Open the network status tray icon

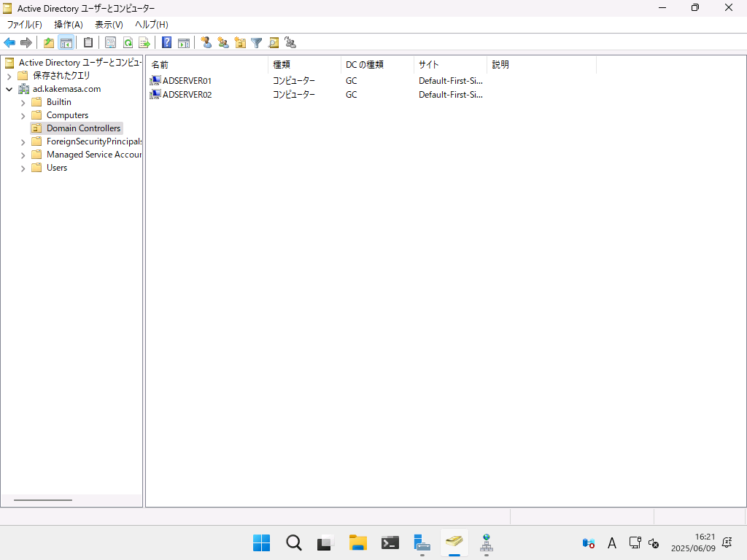[635, 542]
